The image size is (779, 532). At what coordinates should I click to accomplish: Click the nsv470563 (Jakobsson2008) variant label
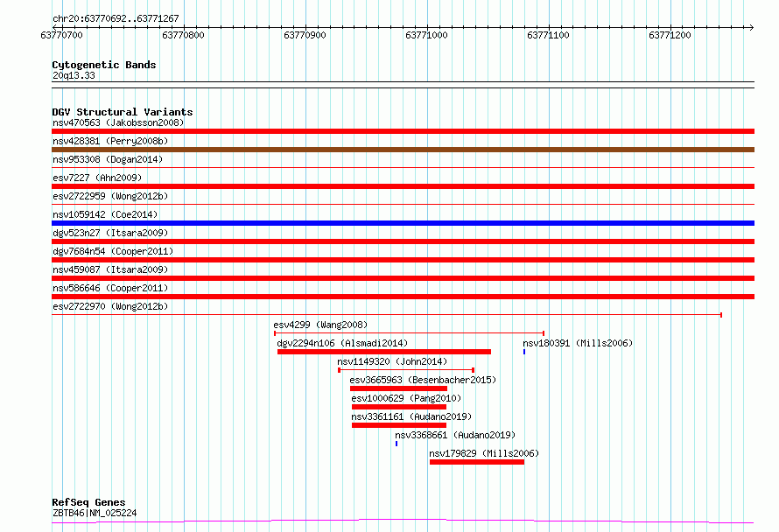(x=118, y=122)
